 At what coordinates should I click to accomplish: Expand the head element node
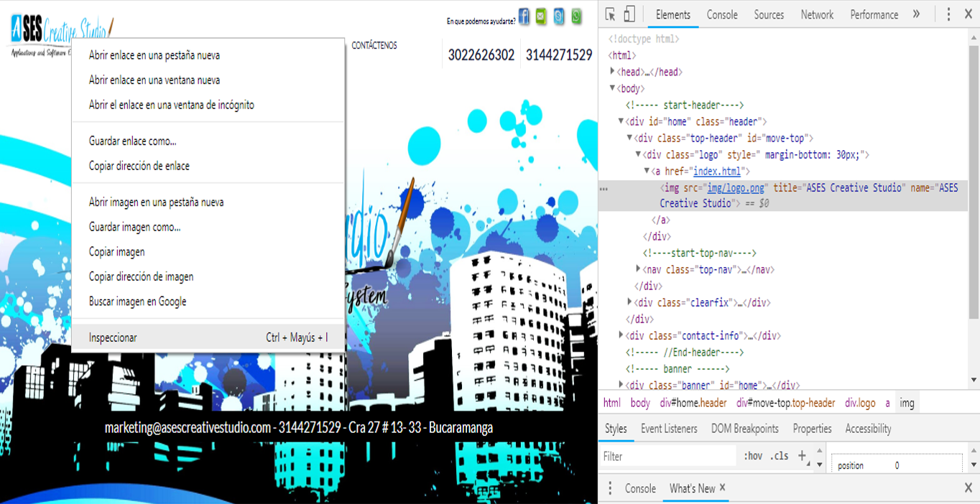pyautogui.click(x=613, y=72)
